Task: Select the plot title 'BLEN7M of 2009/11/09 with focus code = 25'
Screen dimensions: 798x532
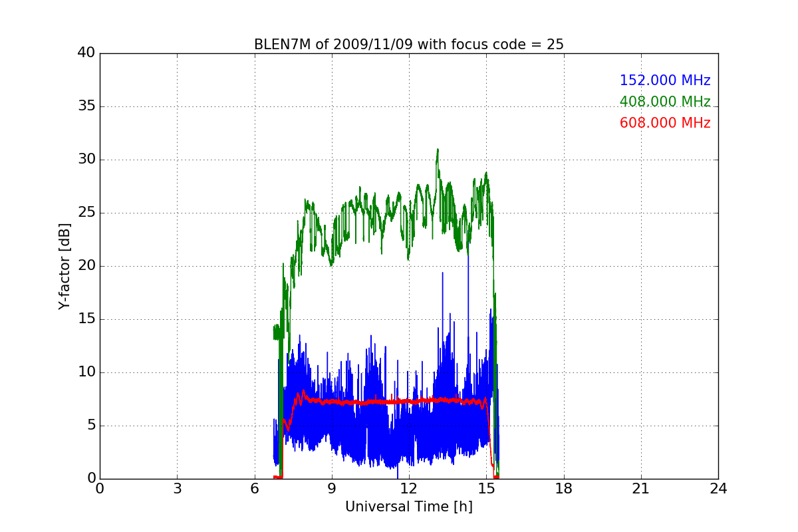Action: pos(409,45)
